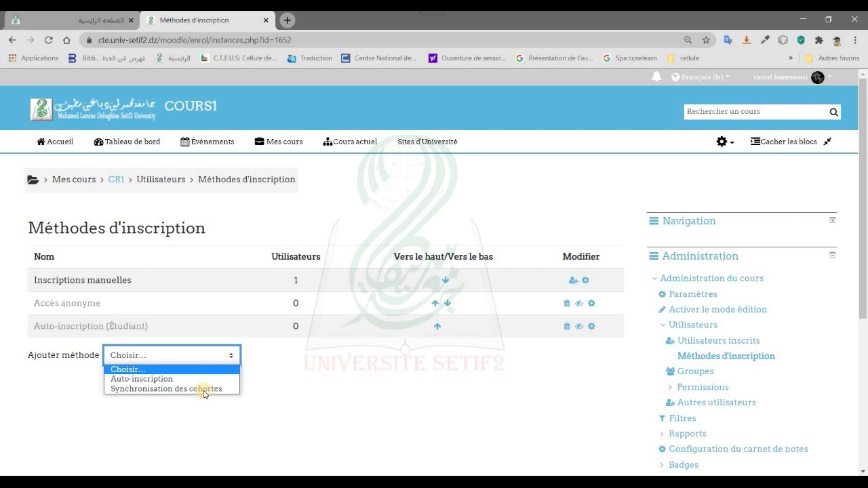The width and height of the screenshot is (868, 488).
Task: Toggle visibility eye for Auto-inscription (Étudiant)
Action: click(579, 327)
